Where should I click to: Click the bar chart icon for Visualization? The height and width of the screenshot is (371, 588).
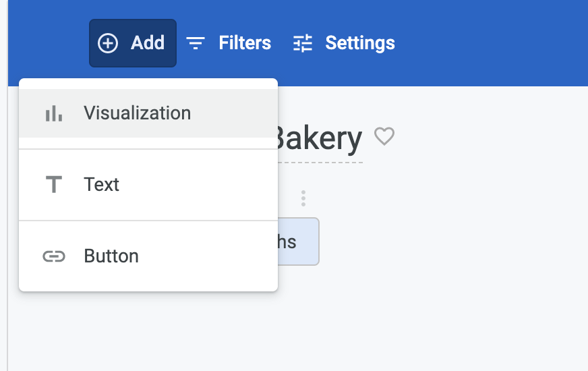pos(54,113)
